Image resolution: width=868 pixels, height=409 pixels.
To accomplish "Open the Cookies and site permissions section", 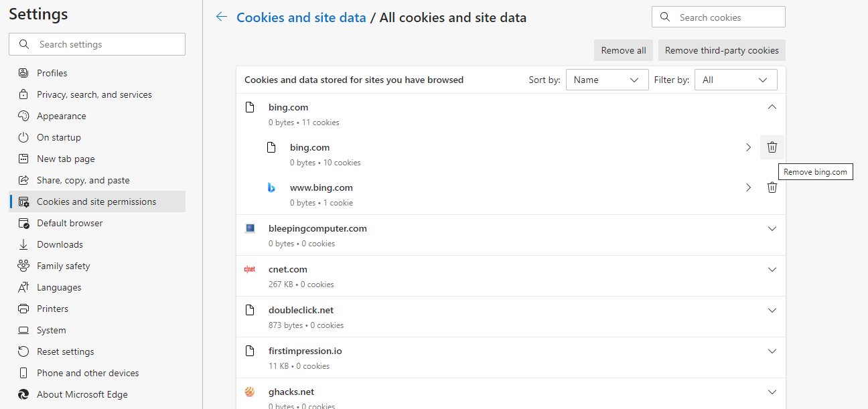I will click(97, 201).
